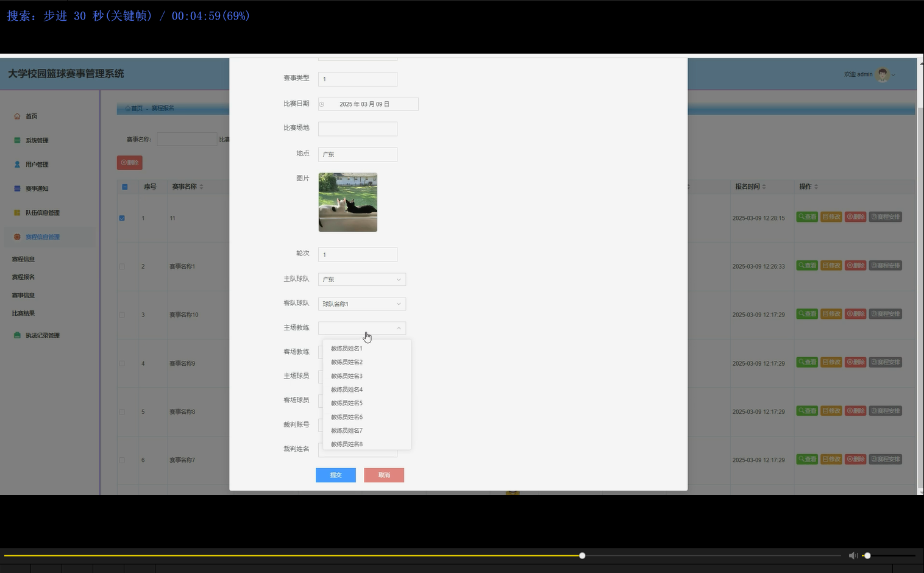Check the checkbox for 赛事名称10 row
924x573 pixels.
click(x=122, y=315)
